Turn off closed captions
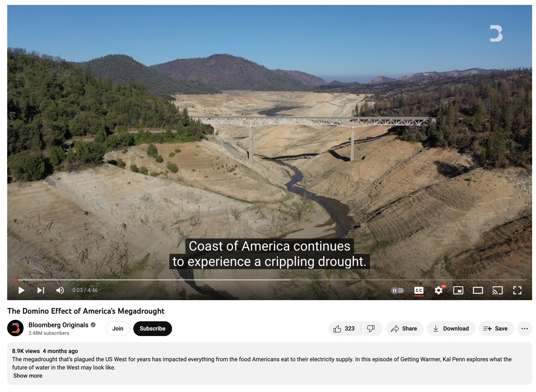 point(419,290)
